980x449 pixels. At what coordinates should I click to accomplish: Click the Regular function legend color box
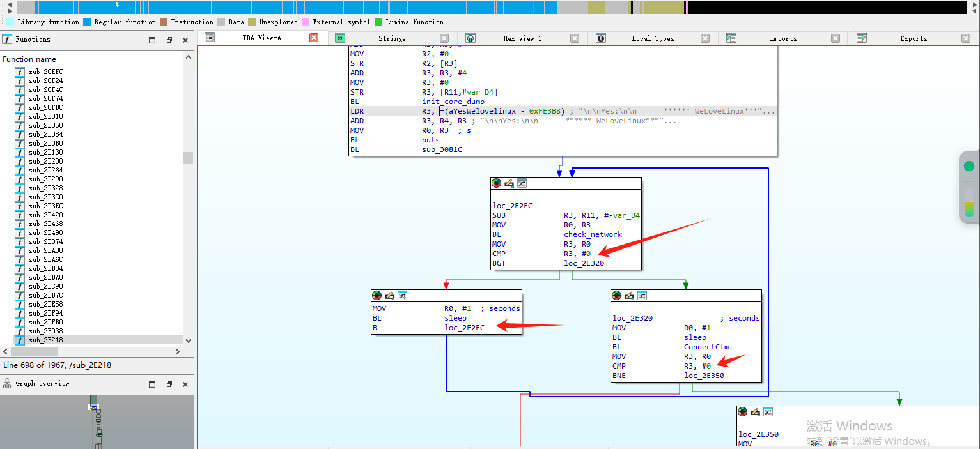click(x=86, y=22)
